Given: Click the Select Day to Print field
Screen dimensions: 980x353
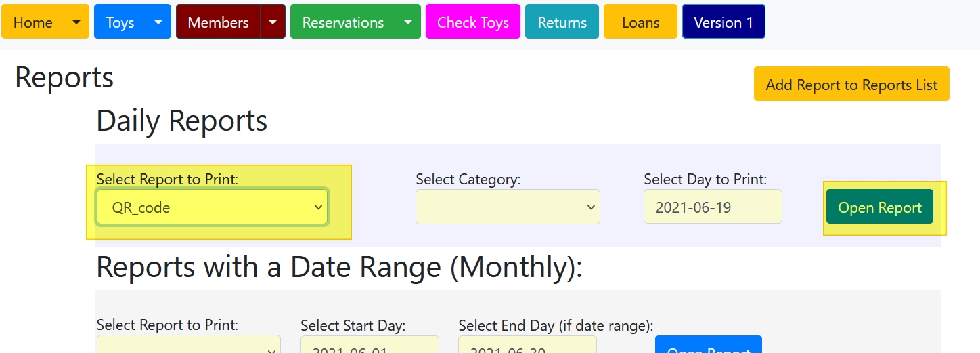Looking at the screenshot, I should click(713, 207).
